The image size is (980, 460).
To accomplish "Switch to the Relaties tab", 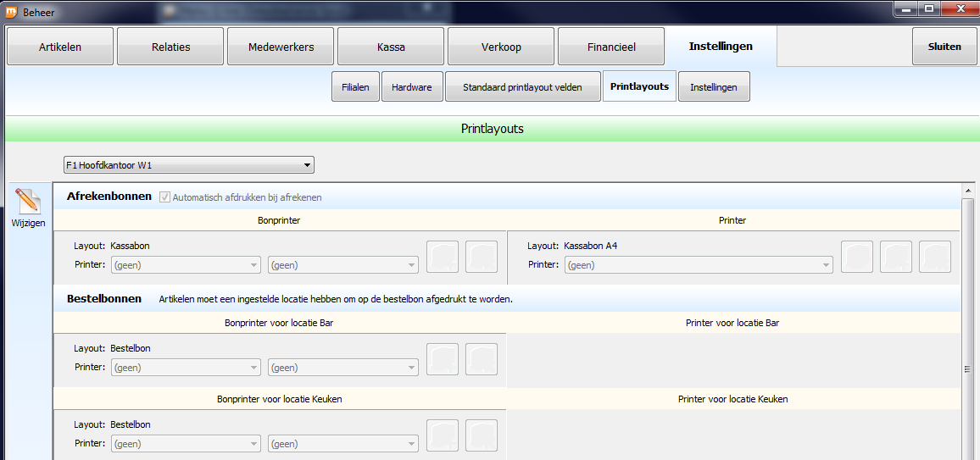I will [x=170, y=47].
